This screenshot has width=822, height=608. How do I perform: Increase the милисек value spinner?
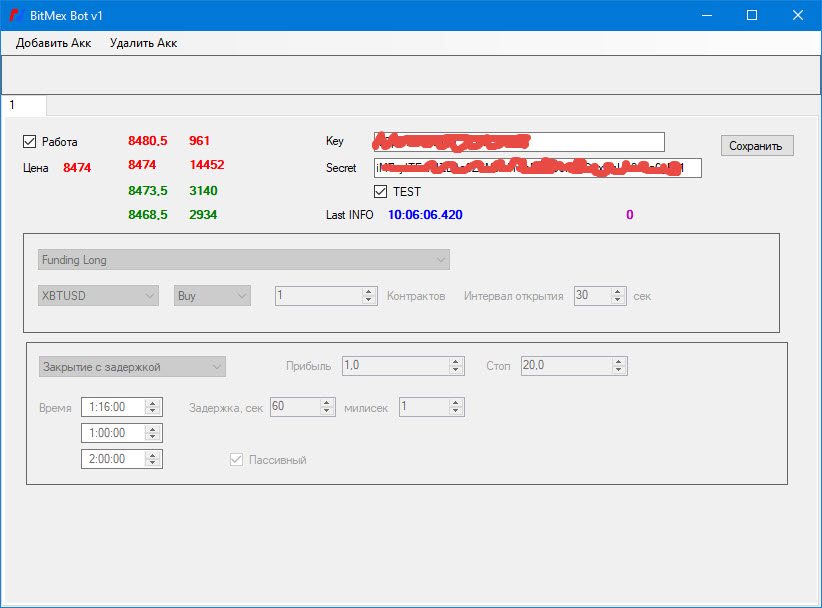coord(456,403)
